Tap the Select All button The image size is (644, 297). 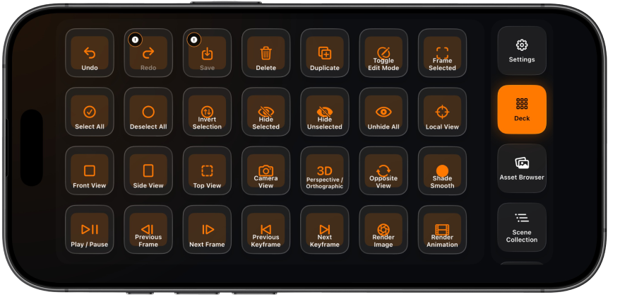[90, 112]
